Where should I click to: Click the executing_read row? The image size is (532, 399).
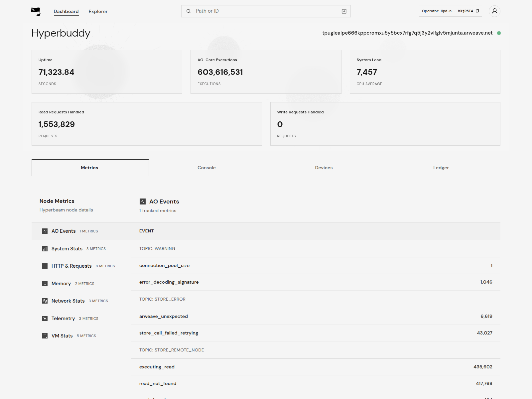316,367
